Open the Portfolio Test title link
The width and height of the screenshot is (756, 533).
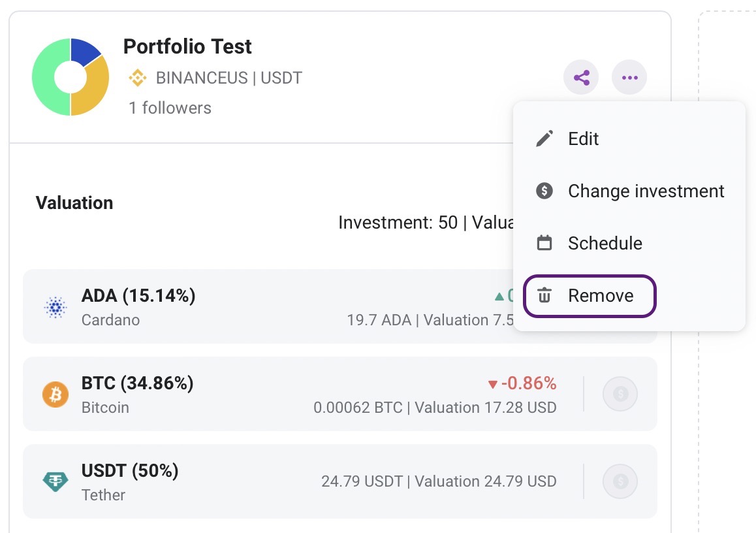pos(187,47)
